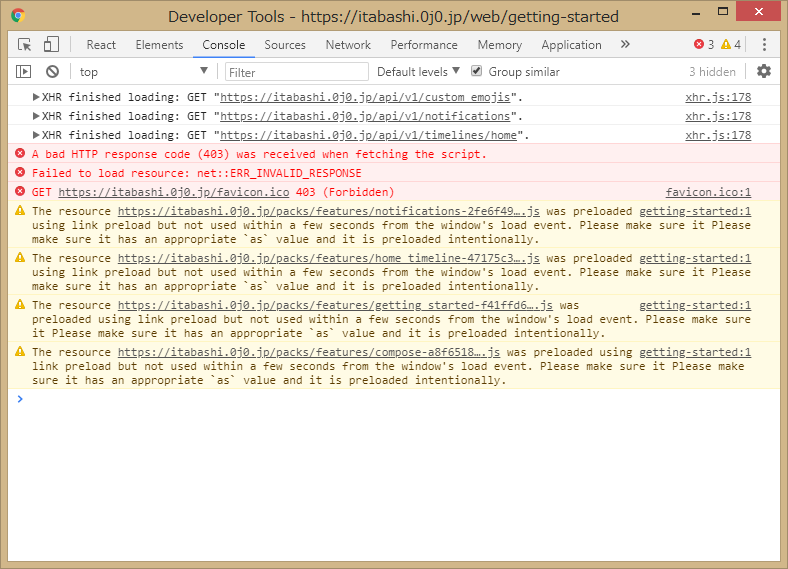Click the red error count badge
The width and height of the screenshot is (788, 569).
[704, 45]
